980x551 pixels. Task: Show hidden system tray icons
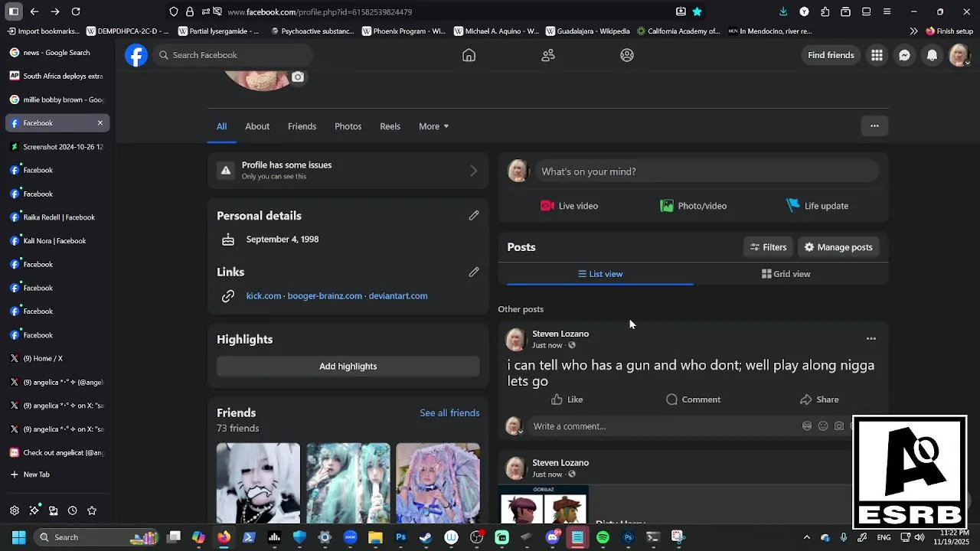click(x=806, y=537)
